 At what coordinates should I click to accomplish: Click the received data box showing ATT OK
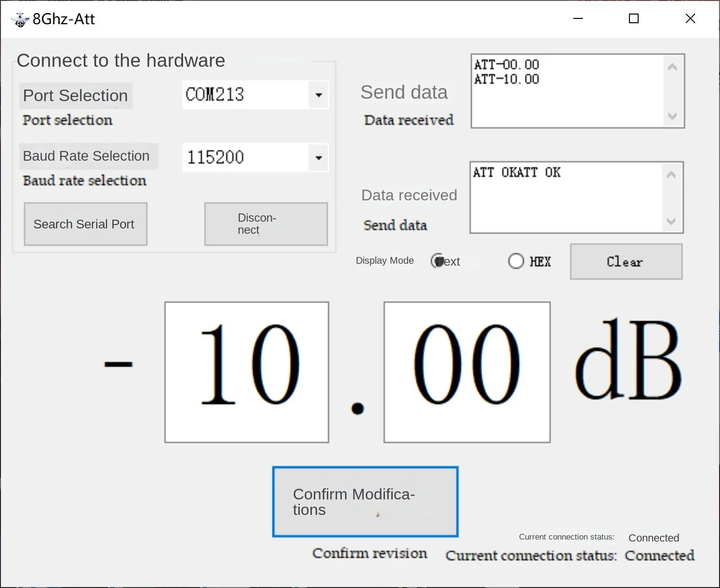tap(577, 197)
